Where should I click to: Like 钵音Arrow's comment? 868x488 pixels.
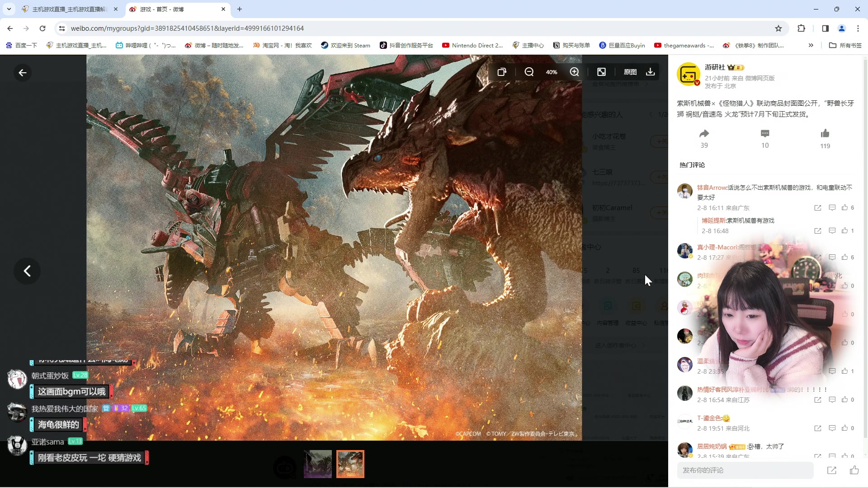[844, 208]
